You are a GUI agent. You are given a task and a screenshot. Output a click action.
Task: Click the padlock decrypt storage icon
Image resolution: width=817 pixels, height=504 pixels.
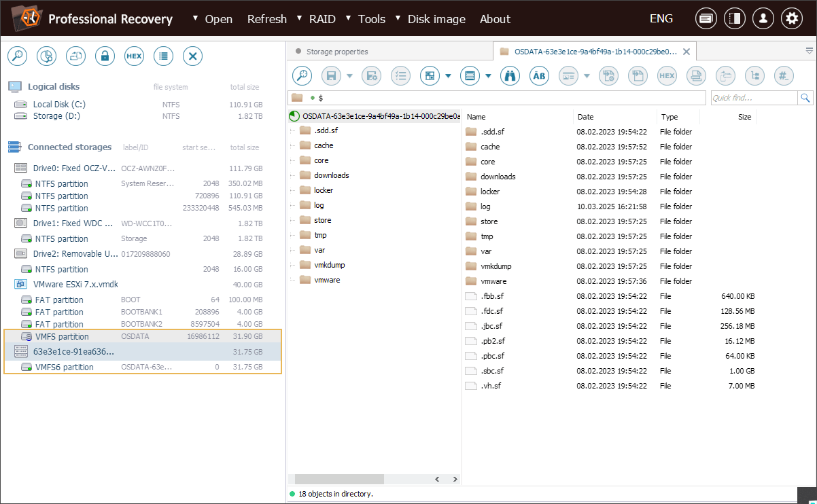pos(105,56)
